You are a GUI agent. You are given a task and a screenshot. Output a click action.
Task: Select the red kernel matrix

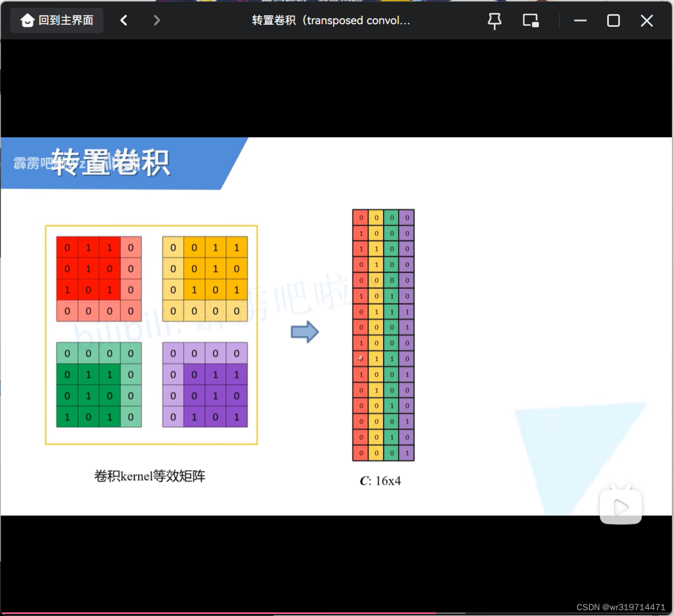pyautogui.click(x=98, y=279)
